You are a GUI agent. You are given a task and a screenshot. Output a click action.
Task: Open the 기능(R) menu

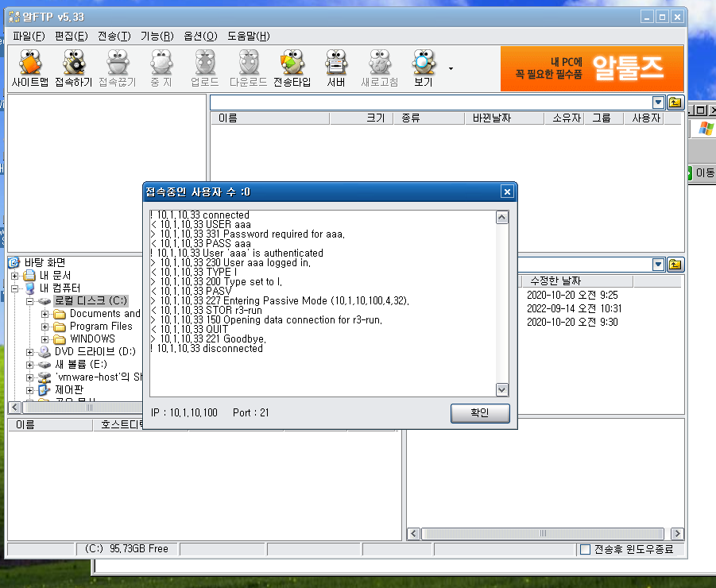coord(157,36)
